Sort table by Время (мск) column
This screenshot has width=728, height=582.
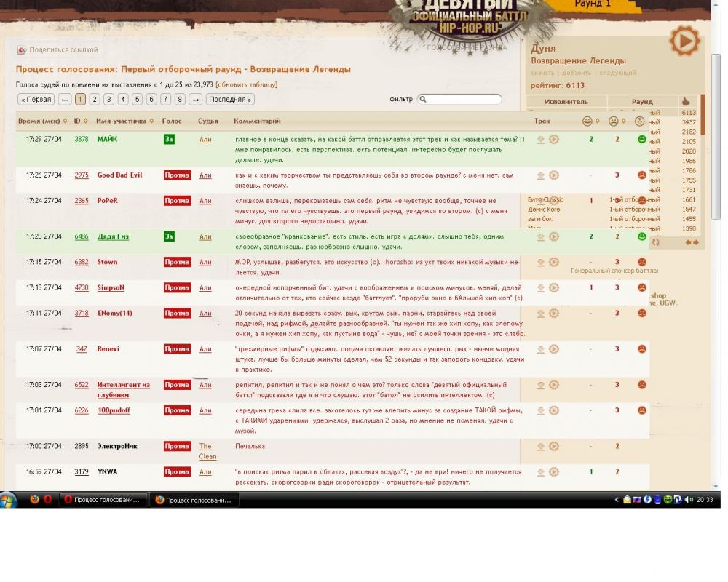pos(43,121)
